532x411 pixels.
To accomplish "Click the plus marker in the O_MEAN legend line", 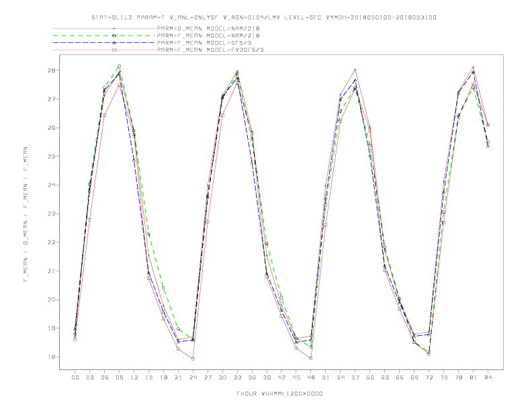I will coord(114,28).
